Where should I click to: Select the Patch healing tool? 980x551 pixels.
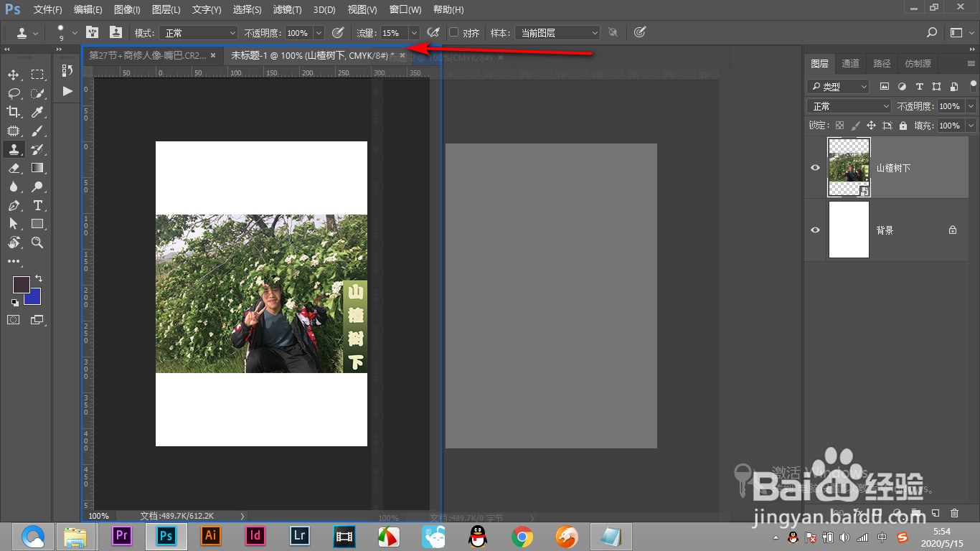click(14, 131)
